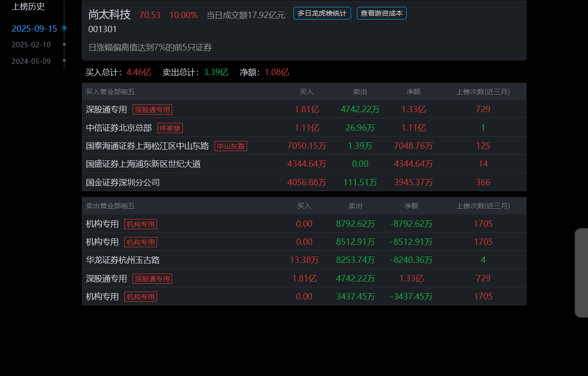Click the 上榜历史 heading
Viewport: 588px width, 376px height.
pyautogui.click(x=28, y=6)
